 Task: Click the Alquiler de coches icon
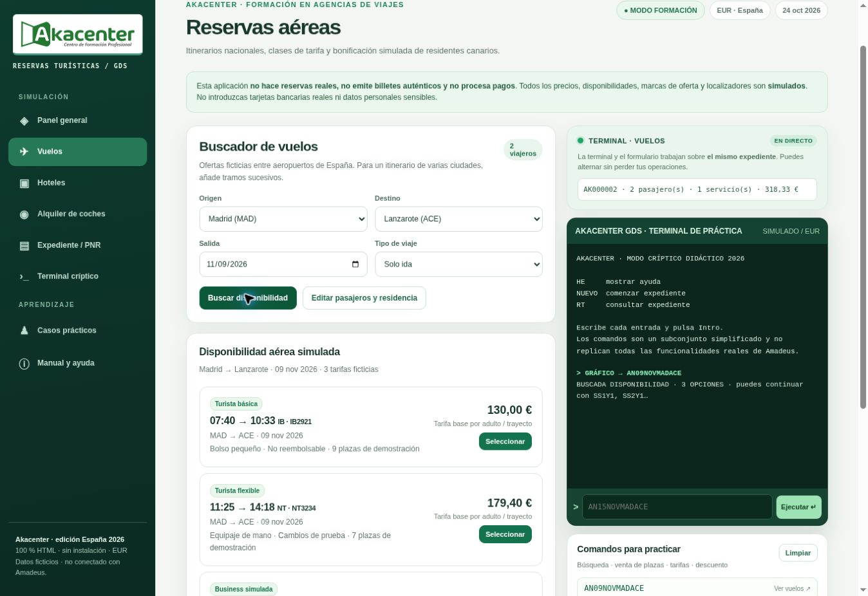tap(24, 214)
